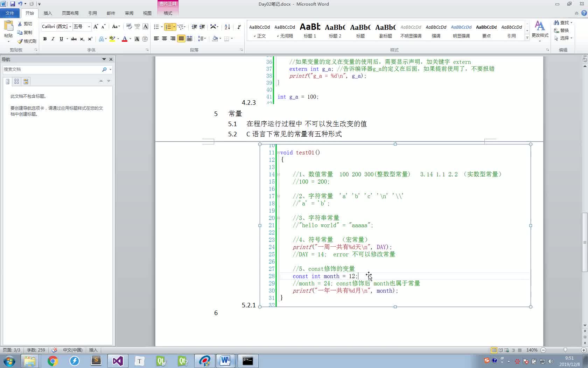Open the Font name dropdown
This screenshot has height=368, width=588.
(x=70, y=27)
